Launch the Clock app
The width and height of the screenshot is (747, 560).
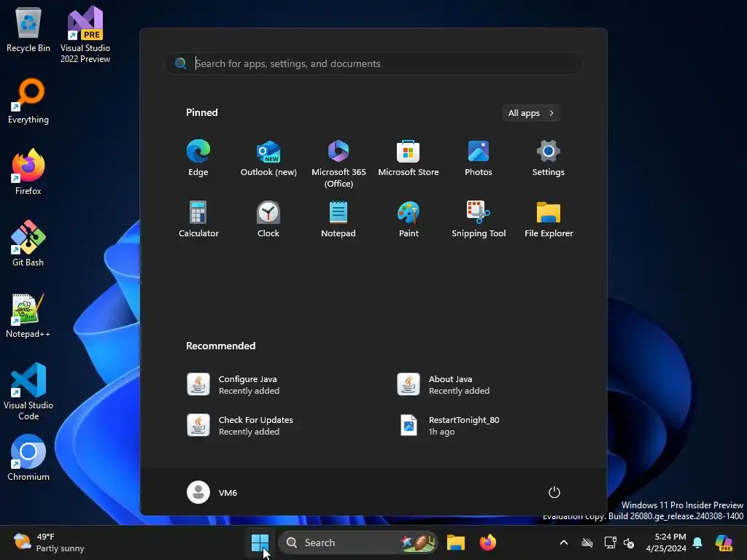(x=268, y=219)
